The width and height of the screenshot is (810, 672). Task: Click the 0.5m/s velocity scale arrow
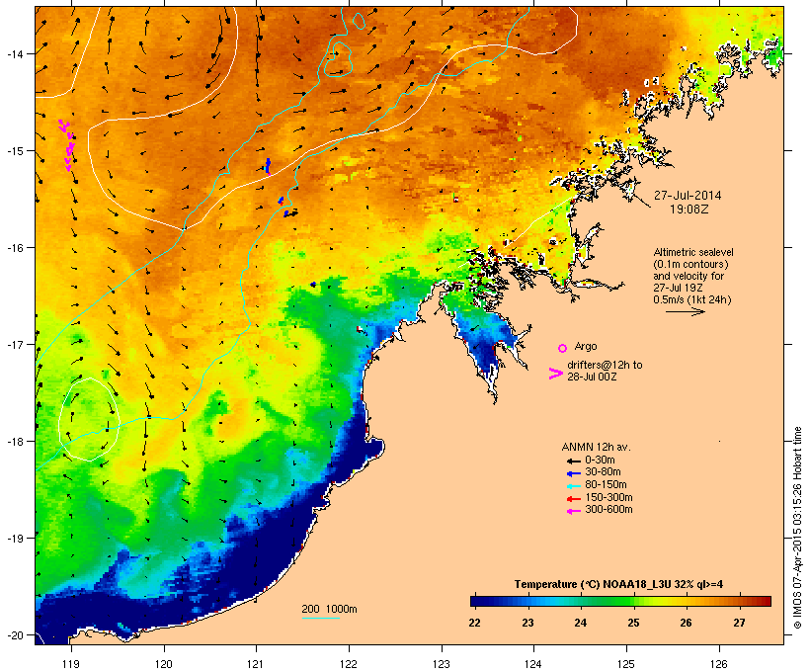point(685,311)
